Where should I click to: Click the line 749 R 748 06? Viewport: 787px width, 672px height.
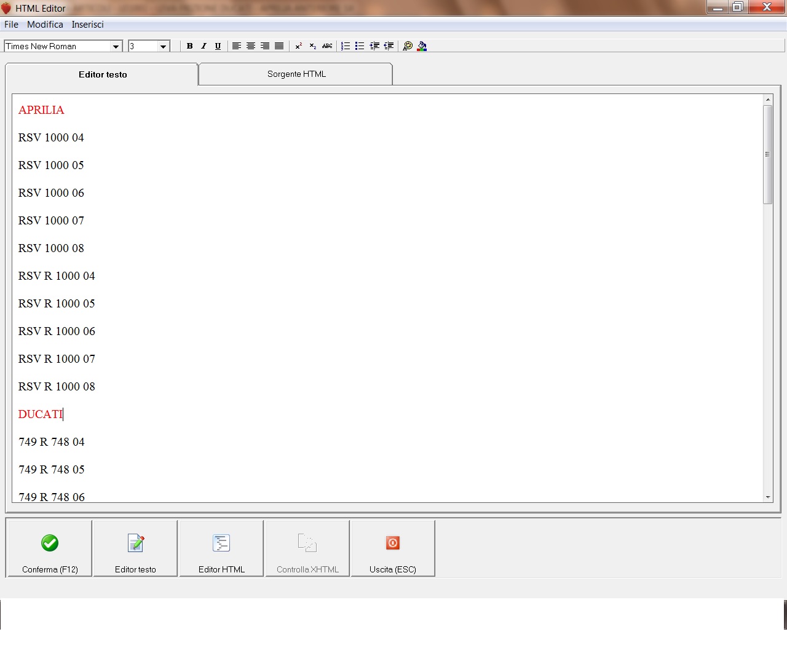52,497
